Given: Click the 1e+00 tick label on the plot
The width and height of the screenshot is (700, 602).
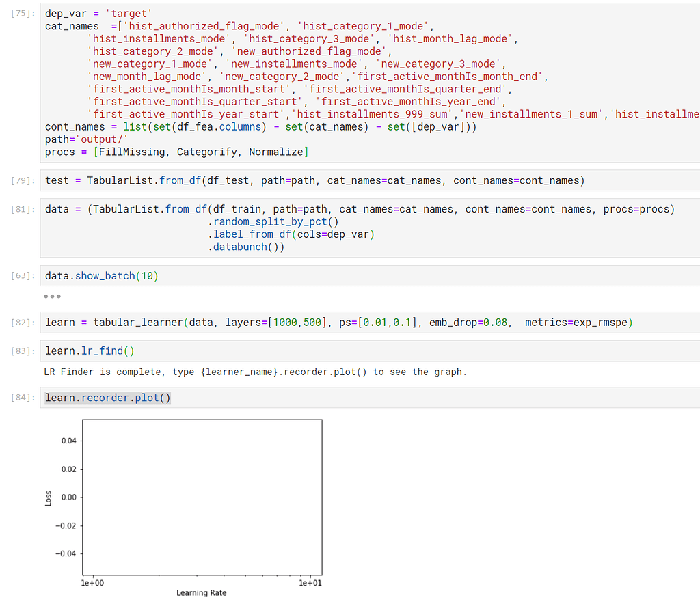Looking at the screenshot, I should (92, 583).
